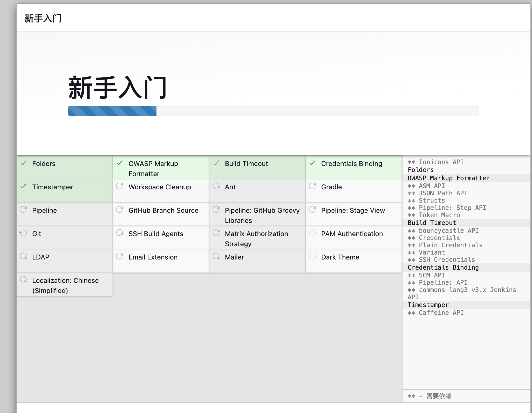The width and height of the screenshot is (532, 413).
Task: Click the empty circle beside Dark Theme
Action: coord(312,256)
